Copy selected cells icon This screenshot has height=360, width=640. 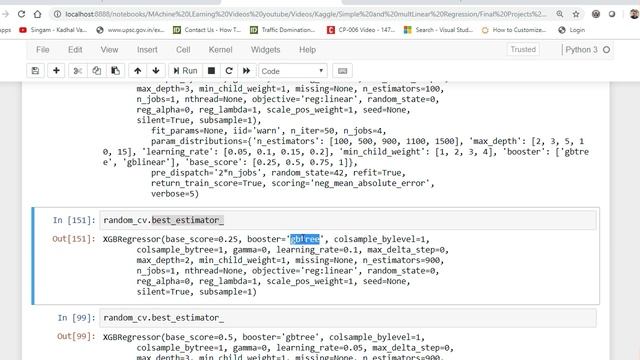(x=96, y=71)
